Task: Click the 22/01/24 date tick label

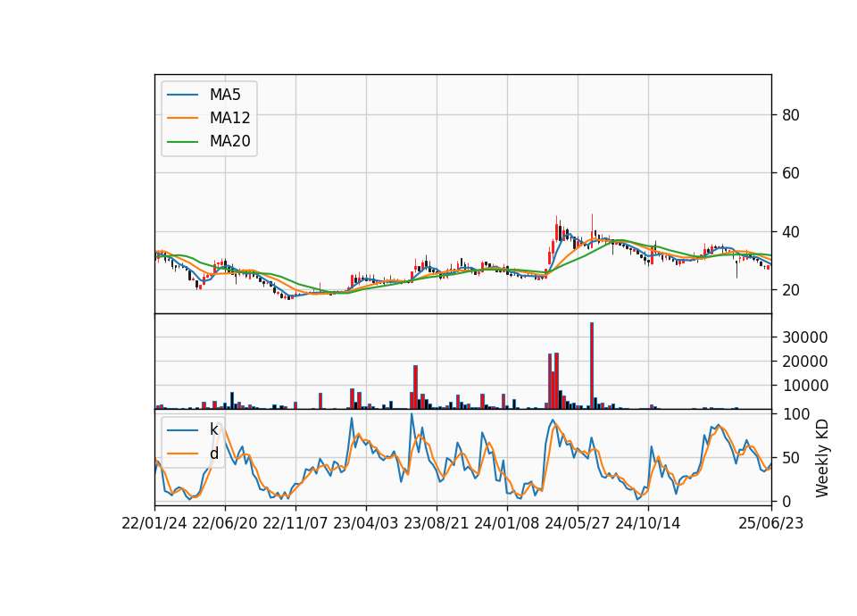Action: [154, 523]
